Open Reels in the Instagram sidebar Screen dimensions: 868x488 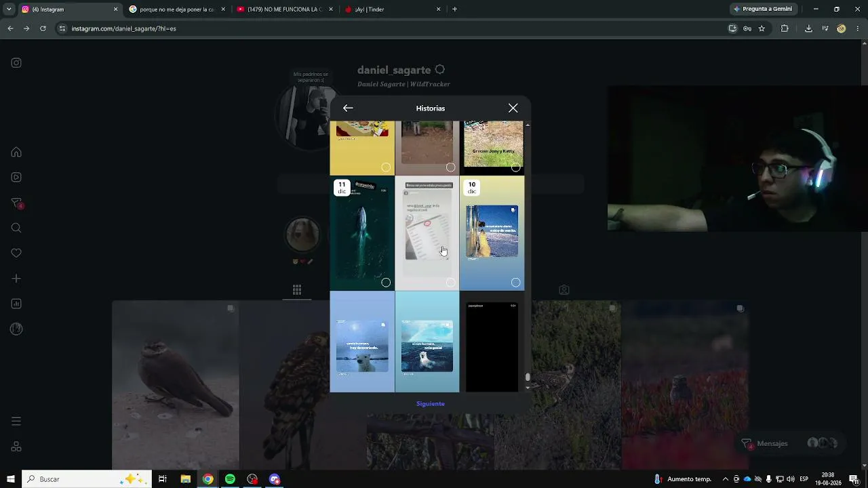pyautogui.click(x=16, y=178)
